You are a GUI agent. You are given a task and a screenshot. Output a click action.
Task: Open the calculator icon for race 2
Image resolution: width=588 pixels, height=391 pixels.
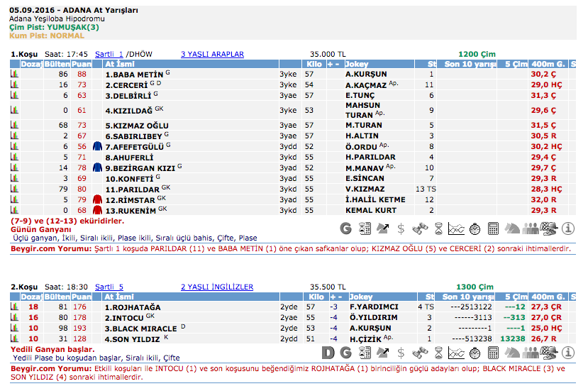pyautogui.click(x=494, y=353)
